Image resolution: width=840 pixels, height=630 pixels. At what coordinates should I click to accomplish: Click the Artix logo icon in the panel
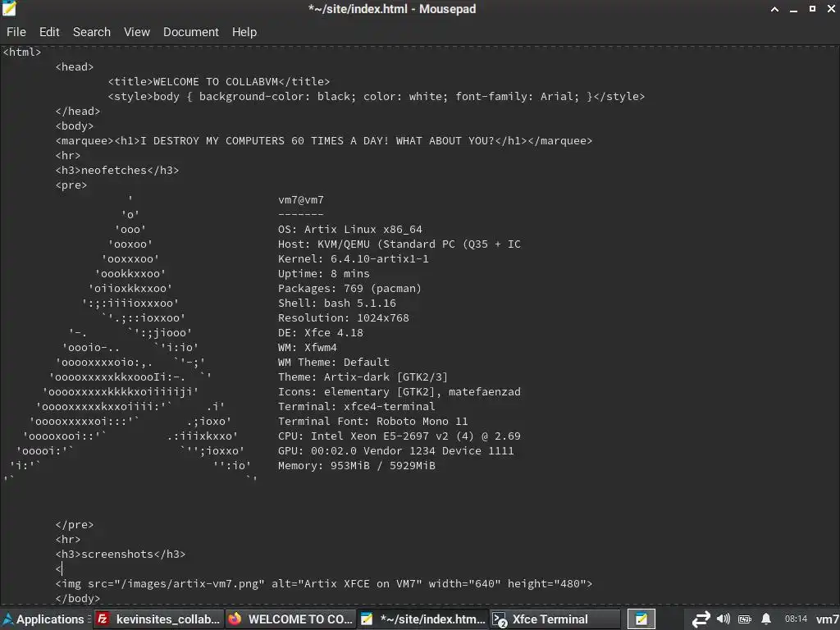pos(7,619)
